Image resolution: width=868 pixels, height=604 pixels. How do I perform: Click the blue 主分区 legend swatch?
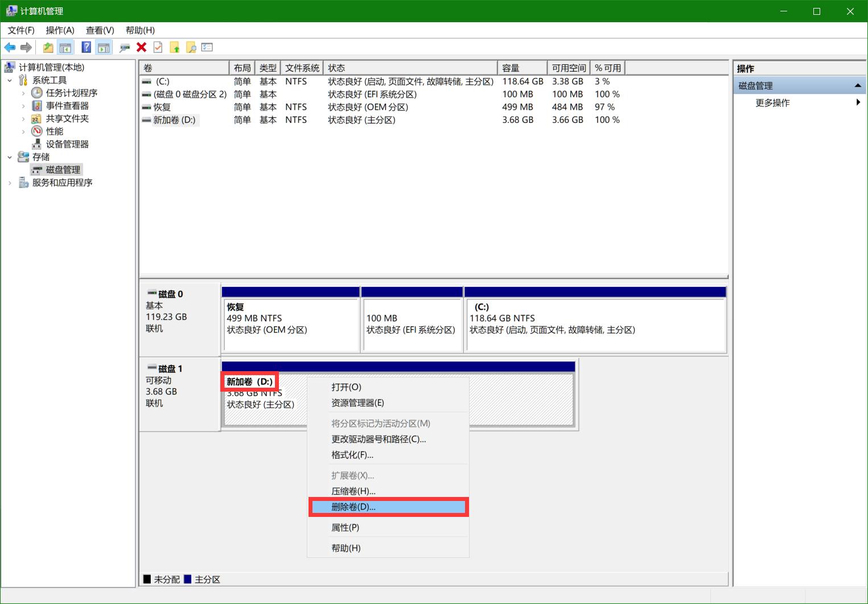[188, 580]
